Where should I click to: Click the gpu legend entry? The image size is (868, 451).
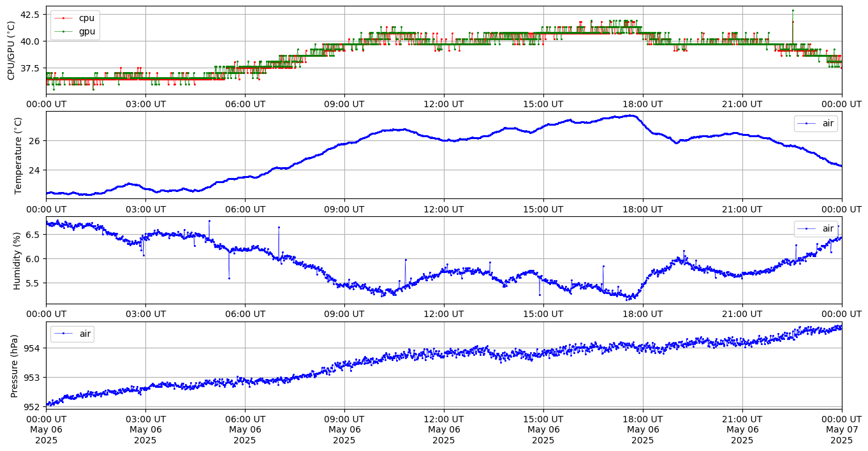tap(75, 31)
